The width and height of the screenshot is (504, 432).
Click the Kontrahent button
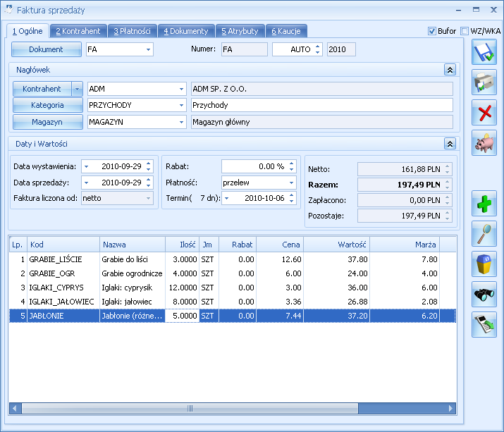point(42,89)
